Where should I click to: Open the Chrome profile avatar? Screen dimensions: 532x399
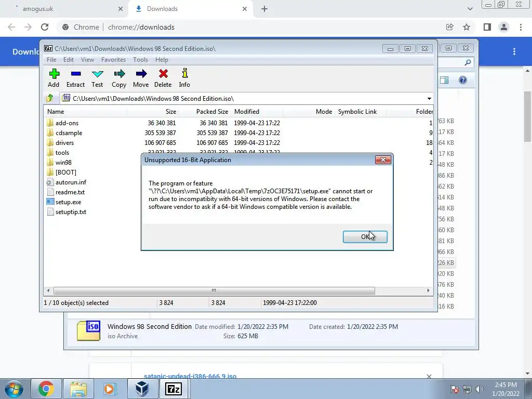(504, 27)
